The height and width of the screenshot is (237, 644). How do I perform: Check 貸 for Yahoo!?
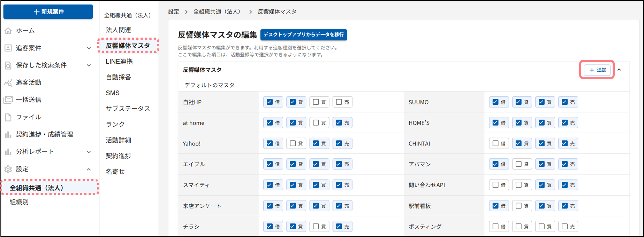[293, 143]
